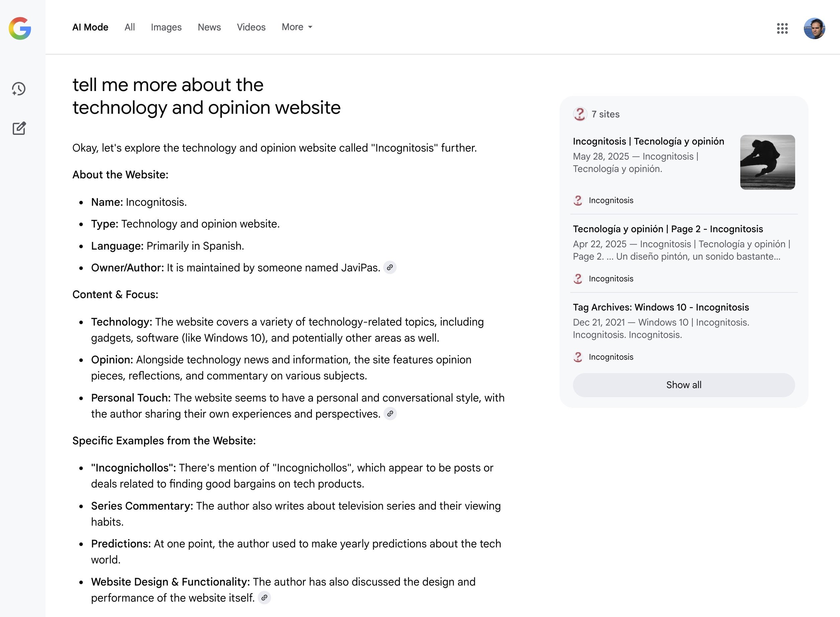This screenshot has width=840, height=617.
Task: Click link icon after website itself sentence
Action: coord(264,598)
